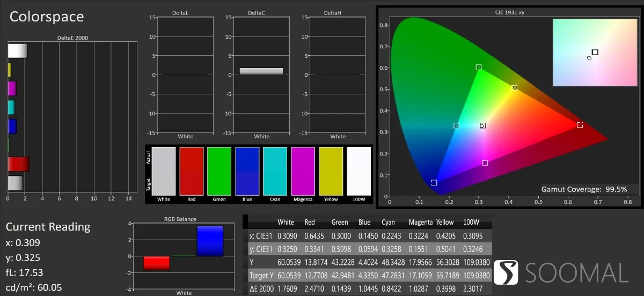Viewport: 644px width, 296px height.
Task: Select the Green color swatch
Action: pos(219,171)
